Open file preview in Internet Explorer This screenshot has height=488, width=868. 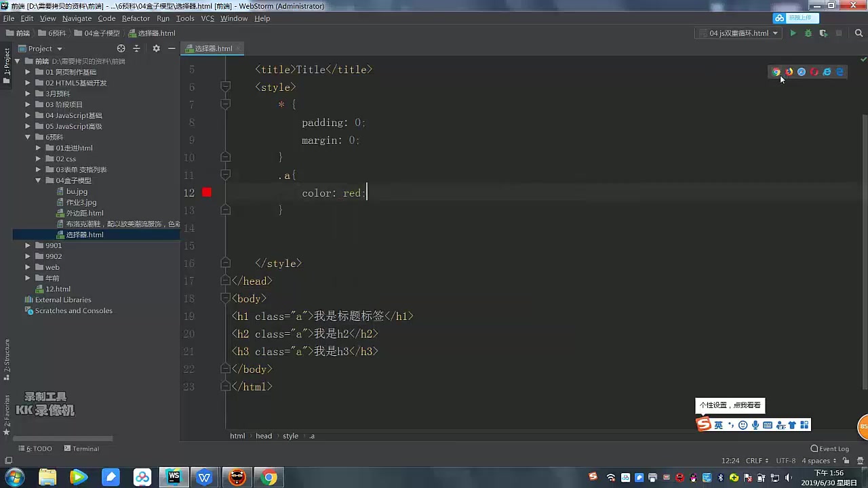coord(827,72)
